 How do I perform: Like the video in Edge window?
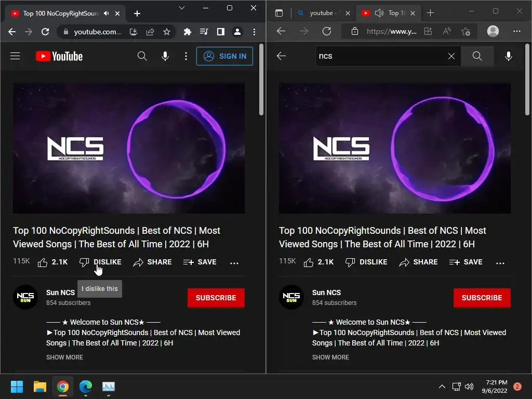[319, 262]
